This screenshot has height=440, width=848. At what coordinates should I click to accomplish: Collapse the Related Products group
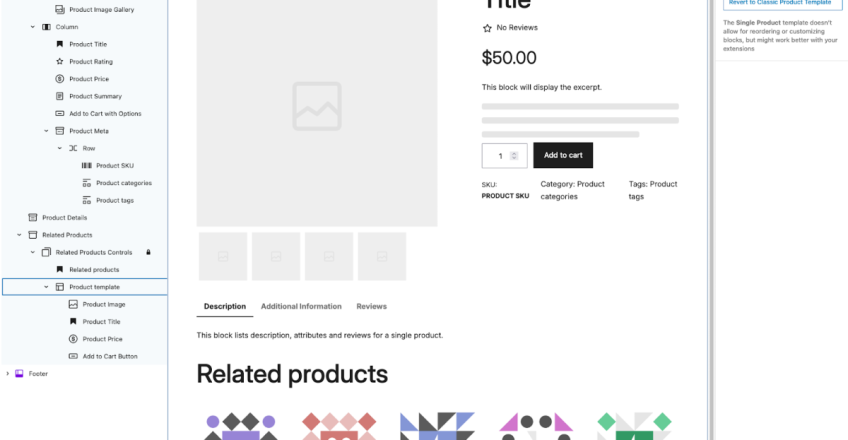coord(19,235)
